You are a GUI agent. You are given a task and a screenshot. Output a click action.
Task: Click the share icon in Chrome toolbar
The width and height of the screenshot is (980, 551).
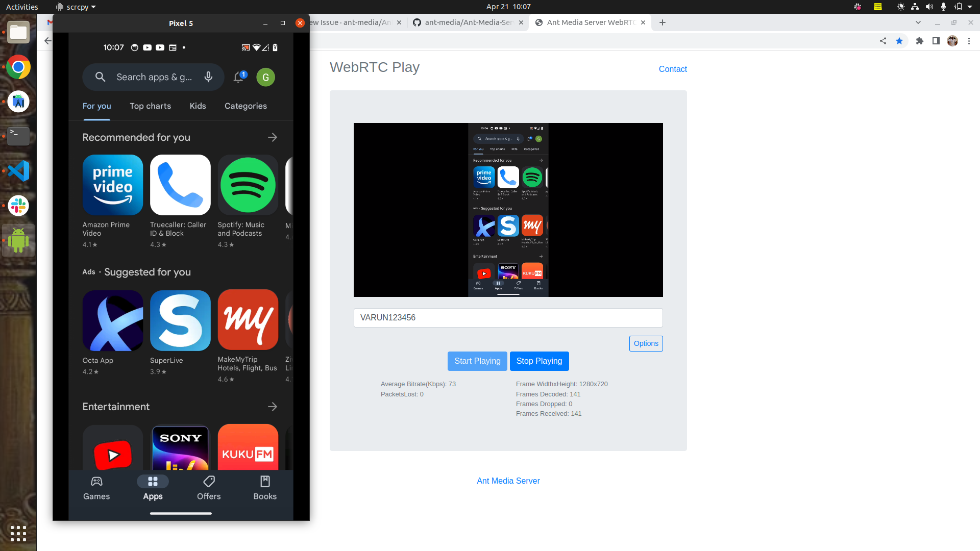[883, 41]
